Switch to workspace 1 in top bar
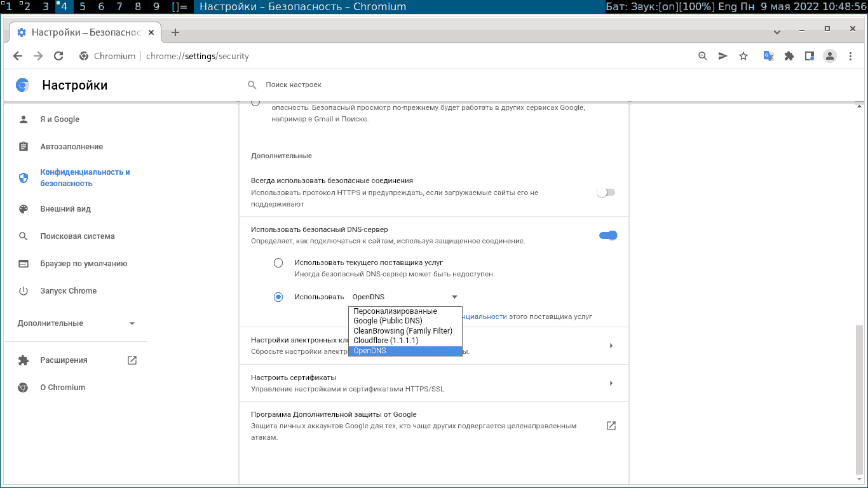 coord(8,7)
